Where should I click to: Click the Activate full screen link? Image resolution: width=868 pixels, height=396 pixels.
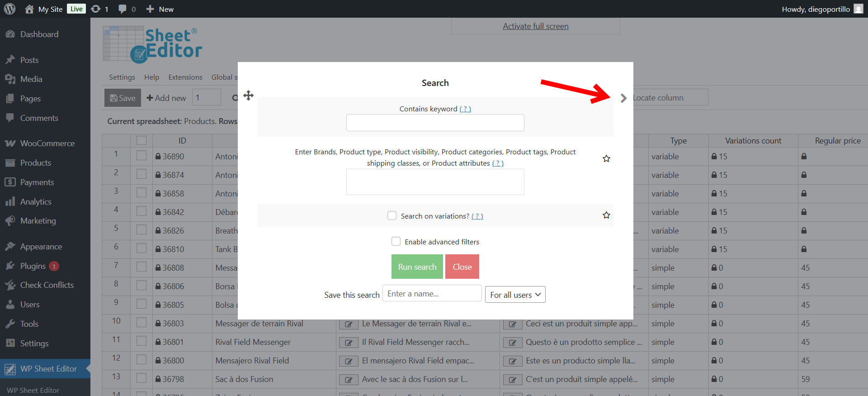535,26
